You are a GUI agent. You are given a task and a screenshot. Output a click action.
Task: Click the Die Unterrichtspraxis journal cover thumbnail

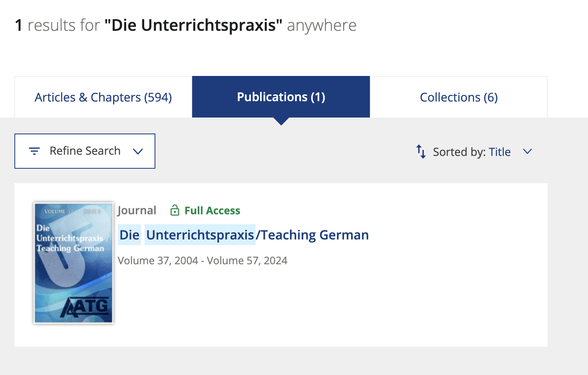[x=73, y=263]
